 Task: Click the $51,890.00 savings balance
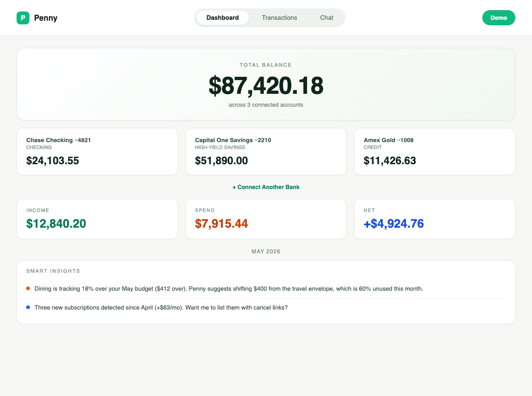(x=221, y=161)
